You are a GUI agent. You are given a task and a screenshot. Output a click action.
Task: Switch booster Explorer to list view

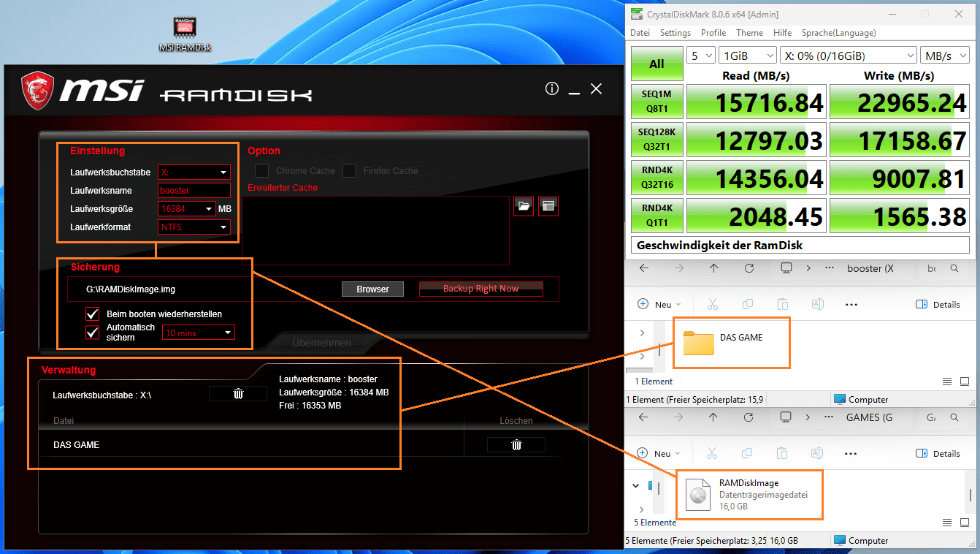pos(947,382)
